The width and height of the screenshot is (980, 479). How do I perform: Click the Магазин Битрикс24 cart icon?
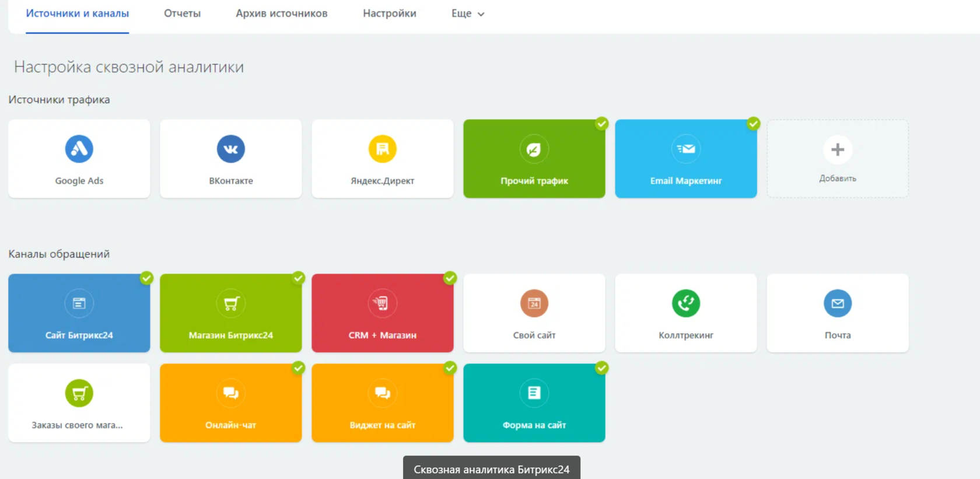231,303
